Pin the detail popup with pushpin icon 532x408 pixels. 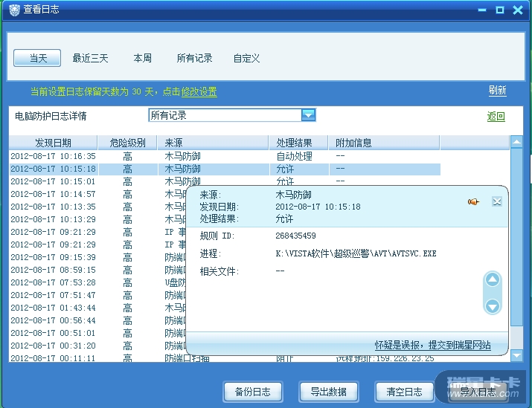[x=472, y=201]
